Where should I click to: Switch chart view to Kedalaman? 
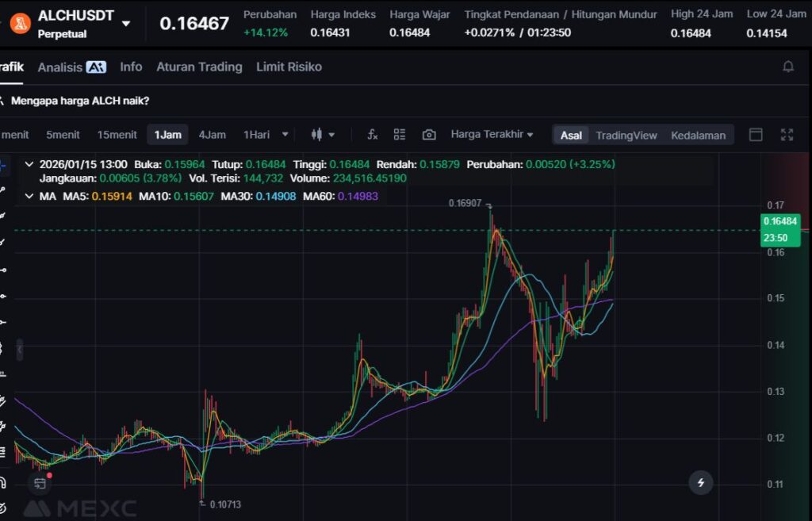(698, 135)
